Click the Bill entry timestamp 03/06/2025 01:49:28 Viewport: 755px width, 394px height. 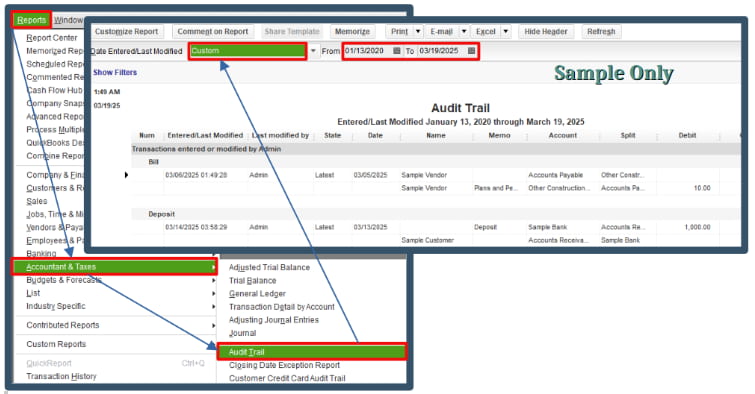pos(196,175)
